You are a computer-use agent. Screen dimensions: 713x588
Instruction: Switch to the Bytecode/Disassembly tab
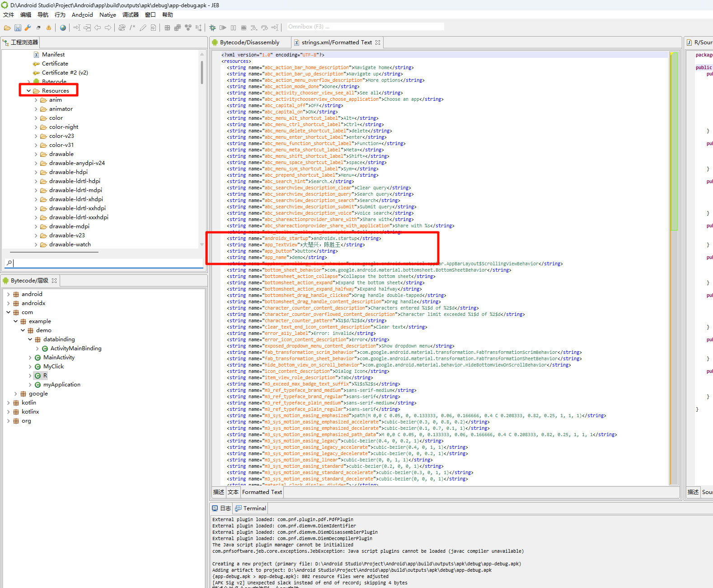[249, 42]
